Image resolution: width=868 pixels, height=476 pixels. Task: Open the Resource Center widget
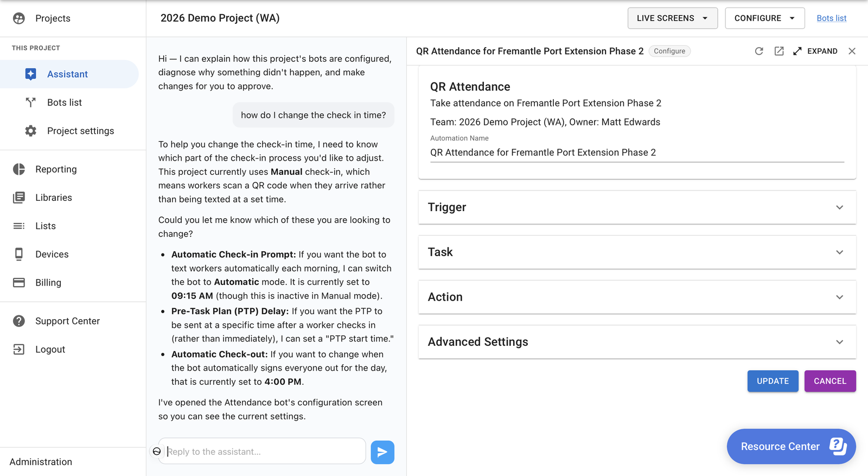(792, 447)
